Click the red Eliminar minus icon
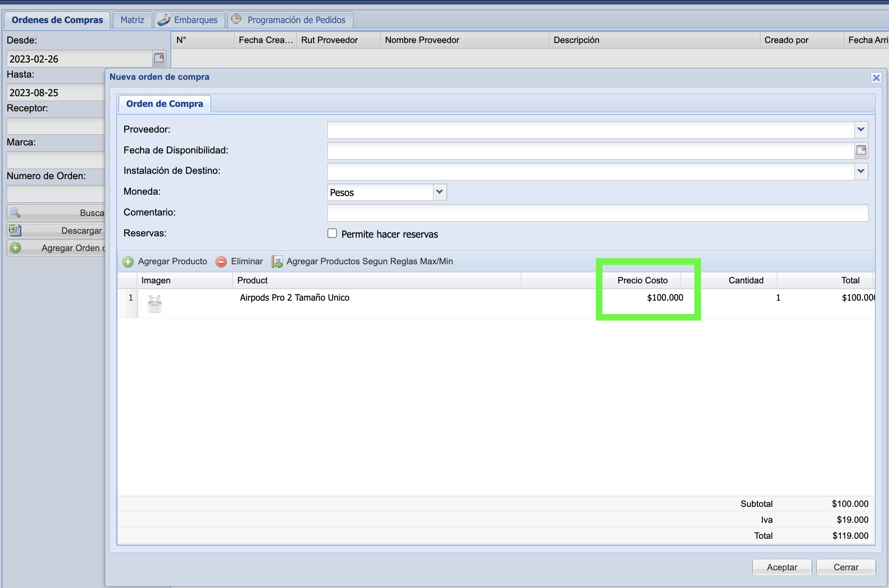 click(221, 262)
